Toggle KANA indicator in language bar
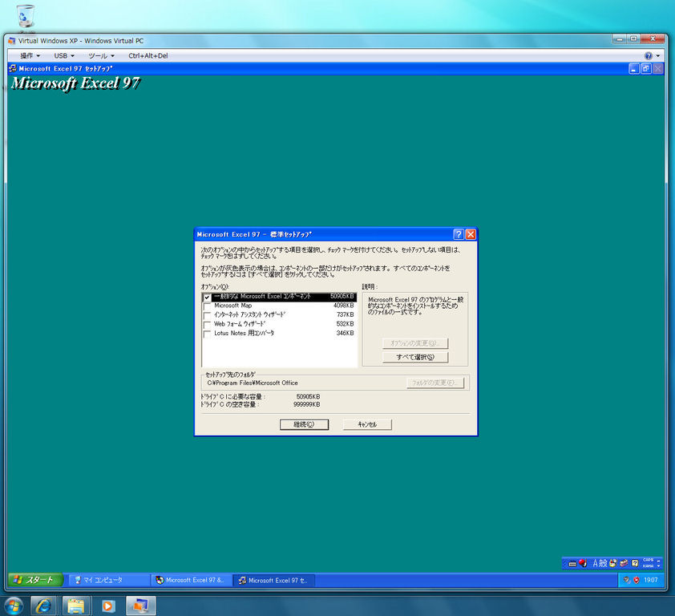The height and width of the screenshot is (616, 675). [x=648, y=566]
